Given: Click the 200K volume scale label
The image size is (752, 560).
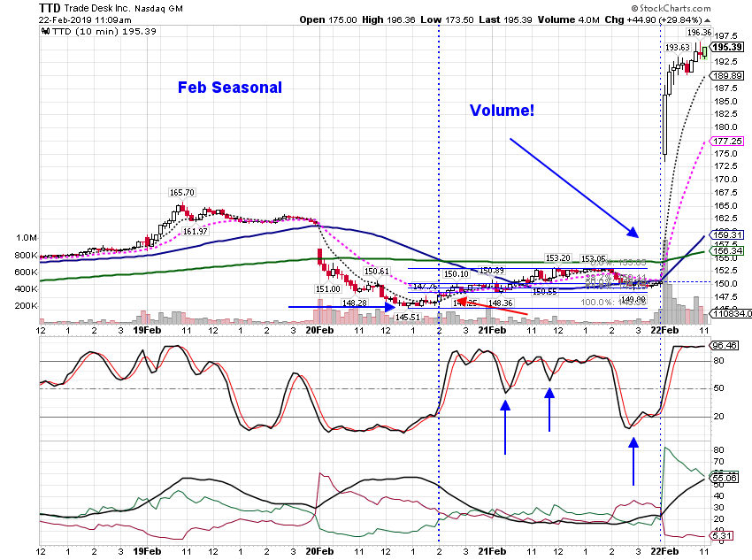Looking at the screenshot, I should 27,305.
